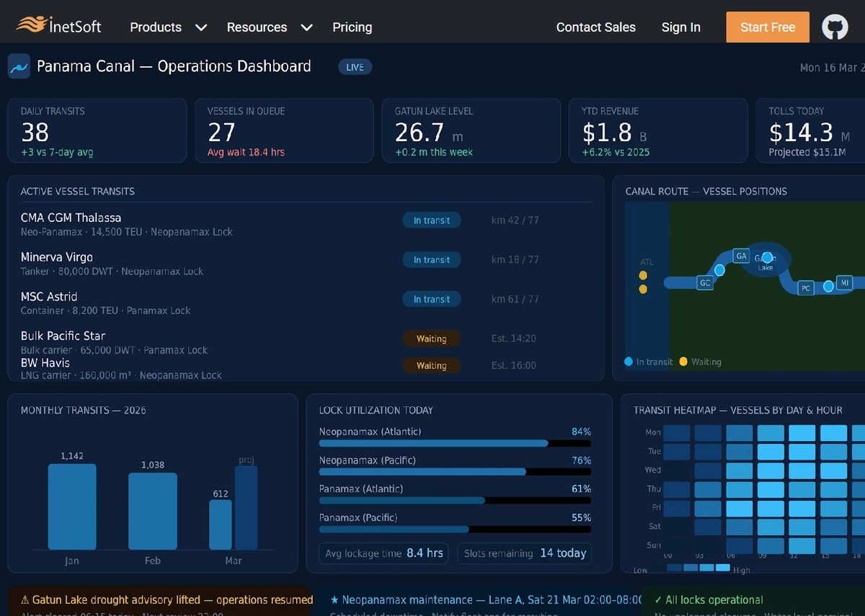Click In transit badge for Minerva Virgo
This screenshot has height=616, width=865.
[x=432, y=259]
